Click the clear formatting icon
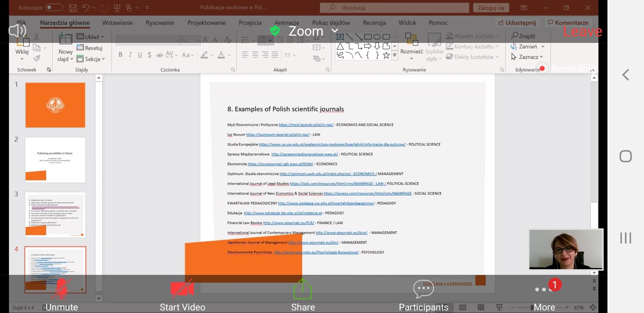This screenshot has width=644, height=313. coord(228,40)
